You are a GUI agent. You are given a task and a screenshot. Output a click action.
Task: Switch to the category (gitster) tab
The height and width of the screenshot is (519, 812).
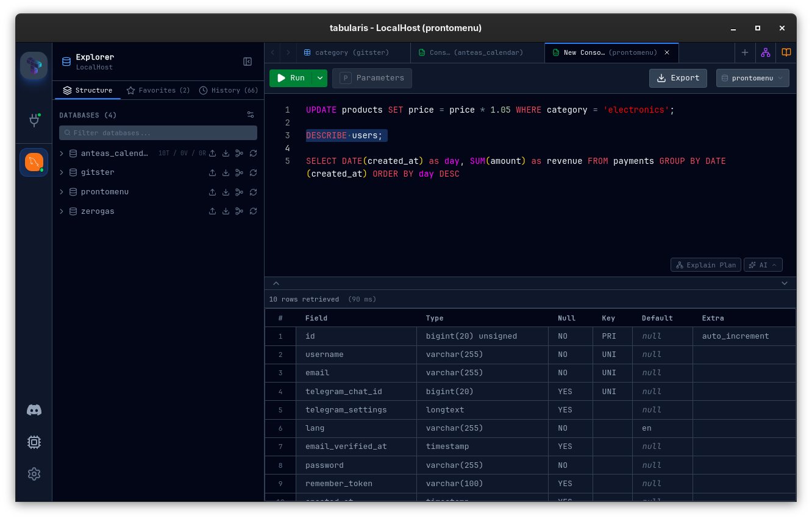tap(347, 52)
